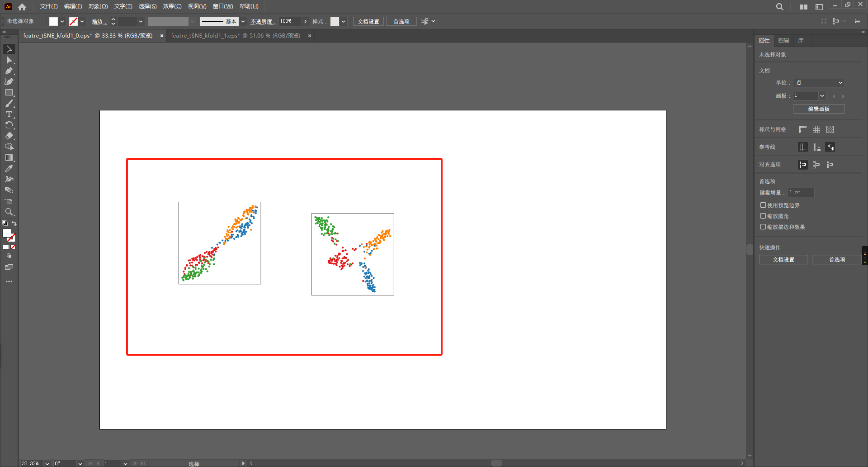868x467 pixels.
Task: Open fill color dropdown in control bar
Action: [x=62, y=21]
